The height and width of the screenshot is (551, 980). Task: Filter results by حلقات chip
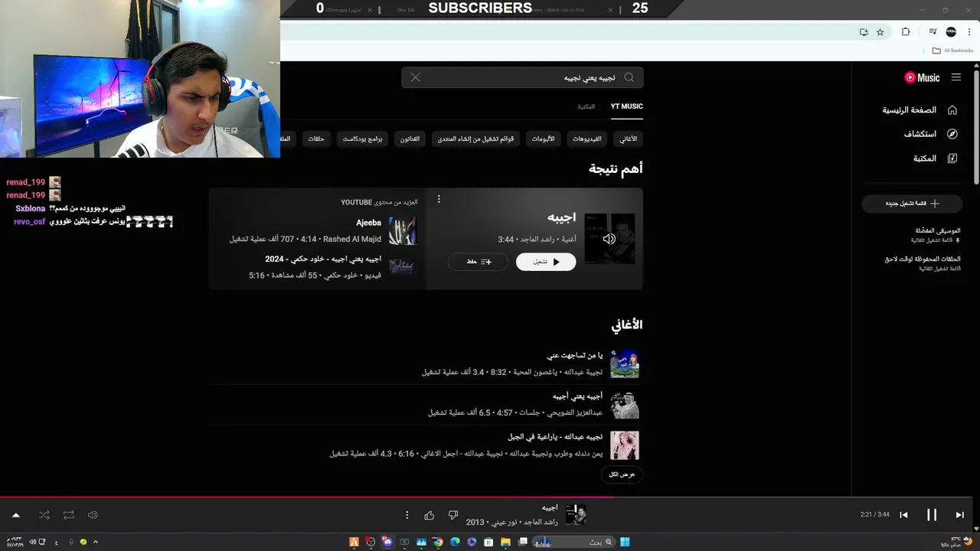coord(316,139)
